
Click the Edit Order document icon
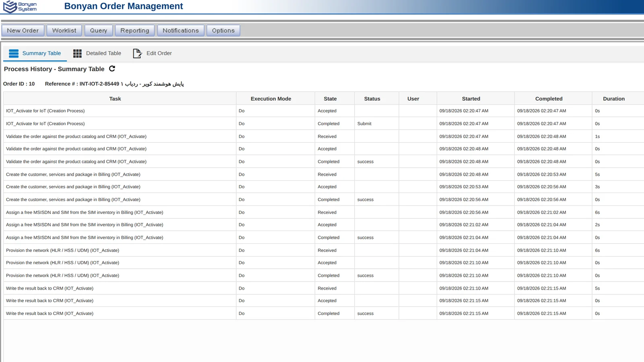click(137, 53)
